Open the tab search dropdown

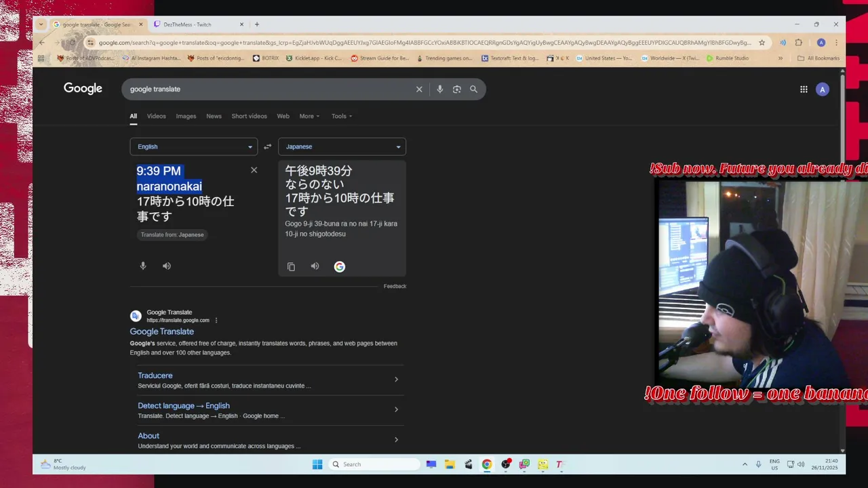(x=41, y=24)
